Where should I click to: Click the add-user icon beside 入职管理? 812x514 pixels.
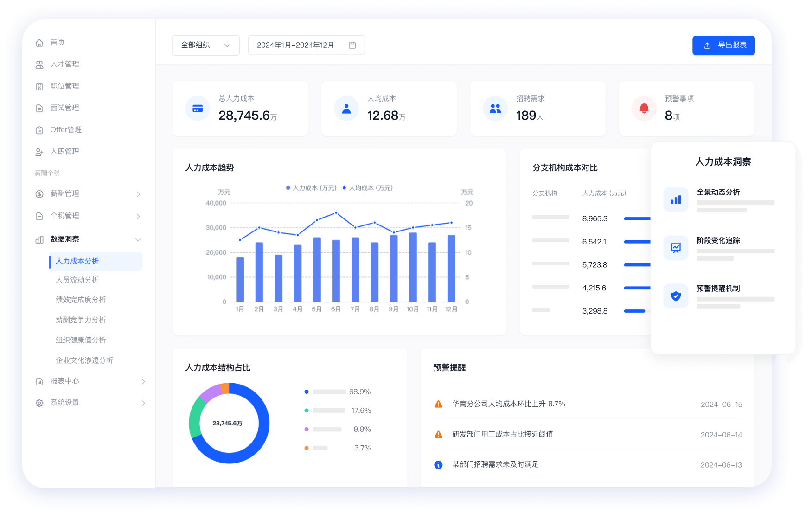(39, 152)
